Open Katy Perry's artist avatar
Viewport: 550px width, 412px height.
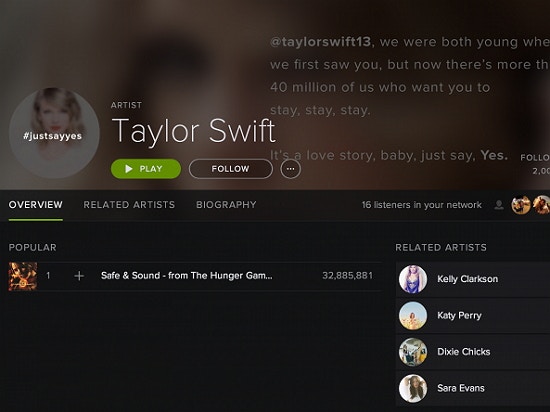tap(413, 316)
